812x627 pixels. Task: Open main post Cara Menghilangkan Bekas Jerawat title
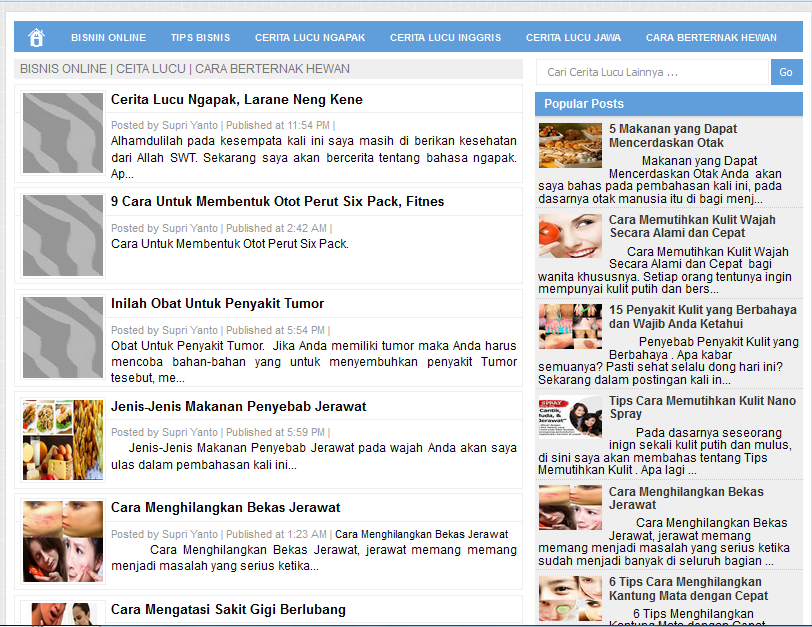(x=225, y=507)
